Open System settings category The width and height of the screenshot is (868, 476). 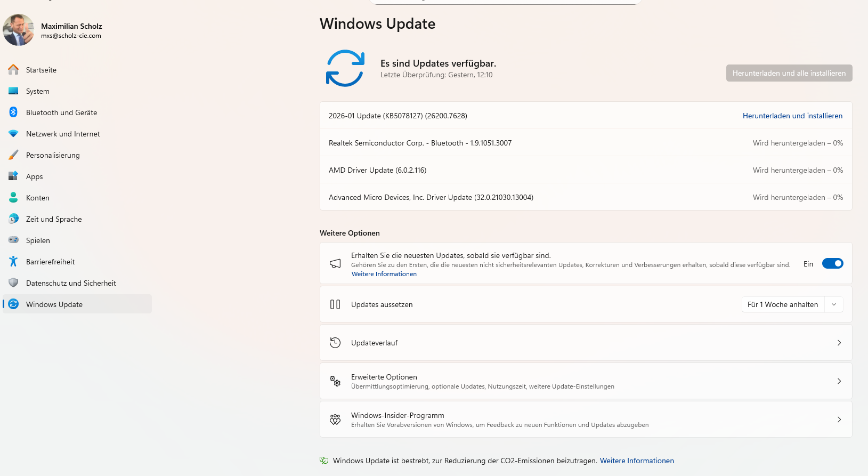(x=77, y=91)
